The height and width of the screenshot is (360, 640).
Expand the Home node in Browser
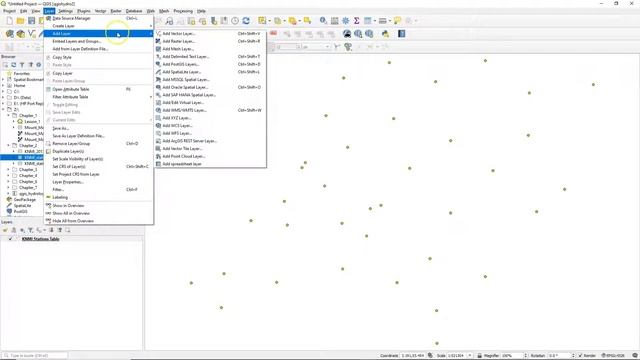3,86
